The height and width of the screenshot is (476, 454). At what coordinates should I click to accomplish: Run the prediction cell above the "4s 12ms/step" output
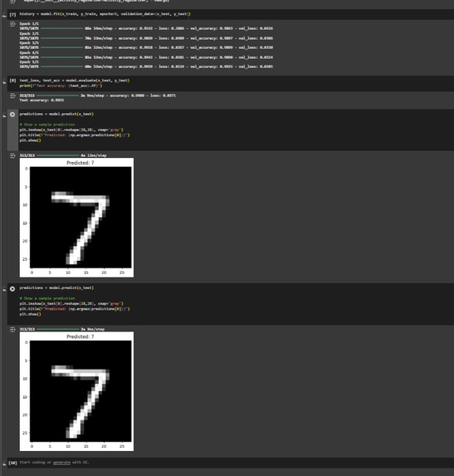(12, 115)
